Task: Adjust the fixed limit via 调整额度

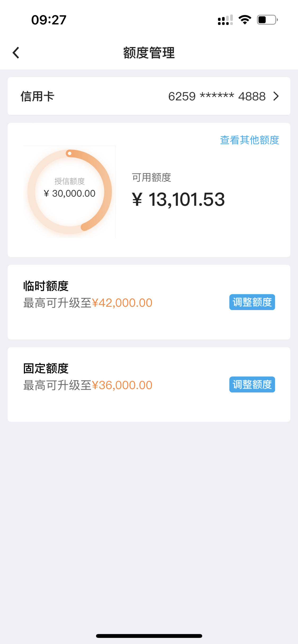Action: pos(252,384)
